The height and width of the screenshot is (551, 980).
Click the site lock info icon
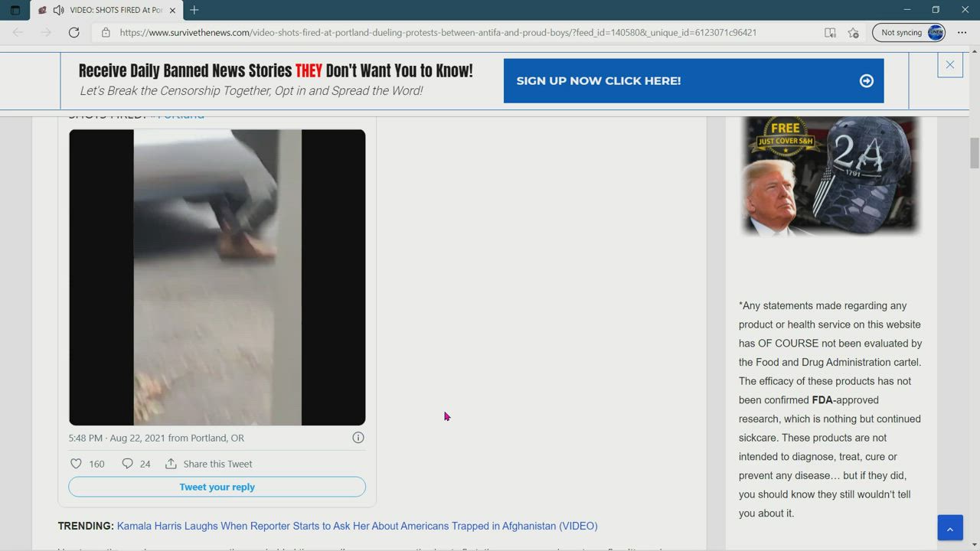click(106, 32)
